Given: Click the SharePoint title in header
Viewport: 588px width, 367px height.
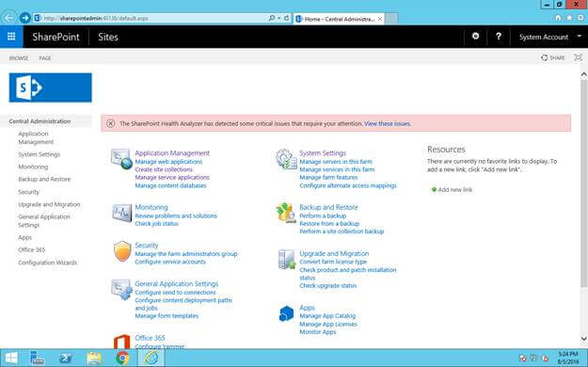Looking at the screenshot, I should click(x=56, y=37).
